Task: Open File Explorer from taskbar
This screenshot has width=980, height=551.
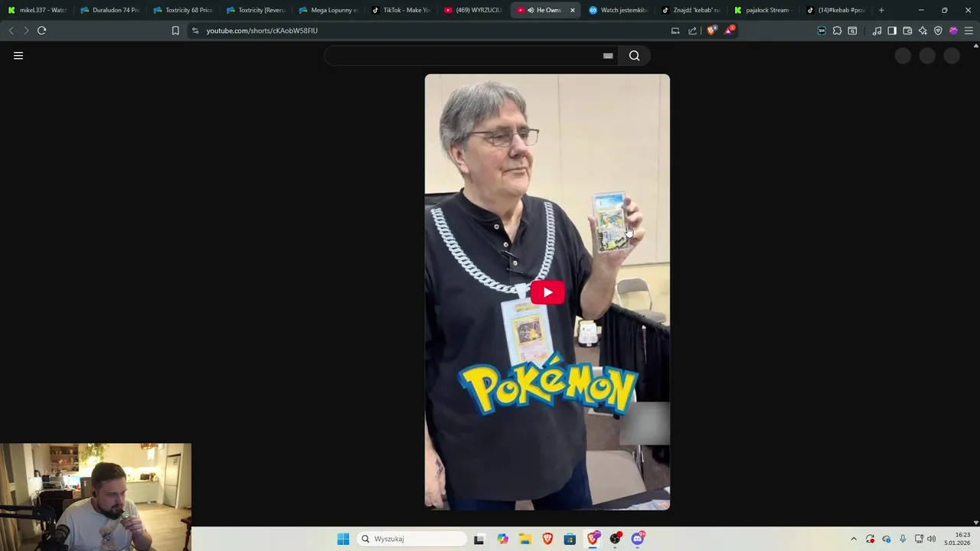Action: point(525,539)
